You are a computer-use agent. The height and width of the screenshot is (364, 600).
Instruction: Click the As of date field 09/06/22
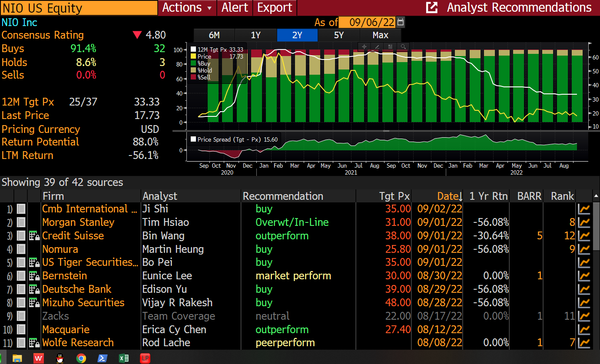[x=367, y=22]
